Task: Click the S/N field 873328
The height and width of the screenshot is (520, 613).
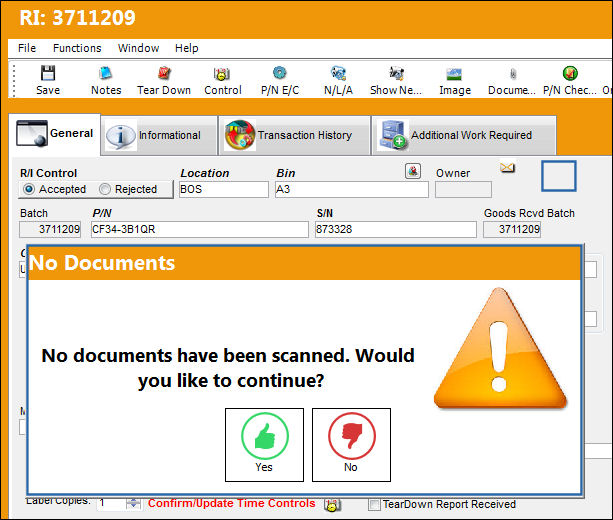Action: pyautogui.click(x=396, y=229)
